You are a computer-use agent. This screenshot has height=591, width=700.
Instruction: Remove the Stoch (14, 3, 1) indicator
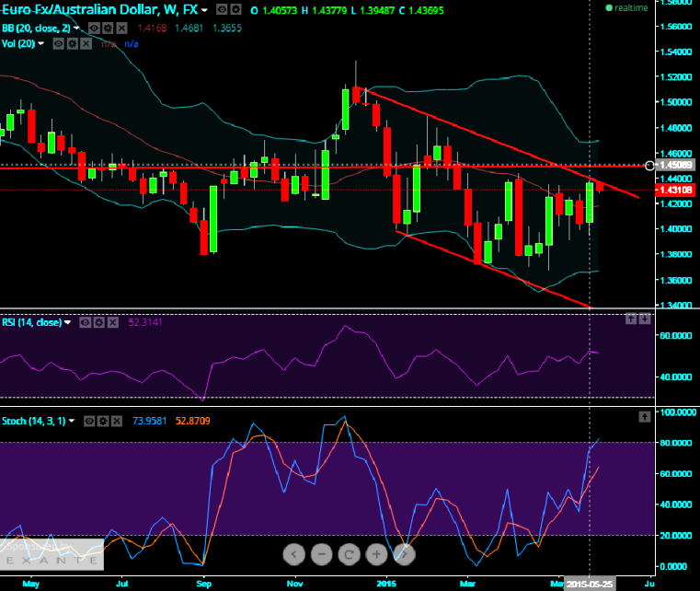(x=117, y=422)
